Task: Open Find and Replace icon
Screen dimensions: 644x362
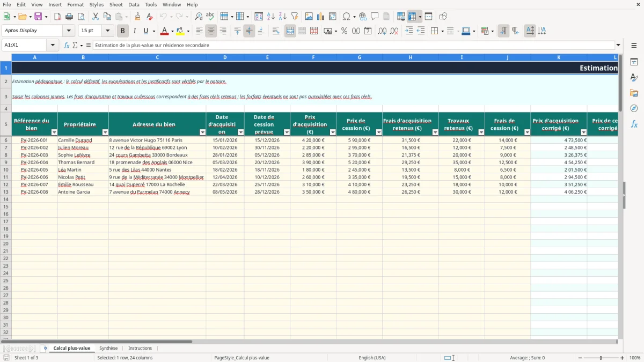Action: pos(199,17)
